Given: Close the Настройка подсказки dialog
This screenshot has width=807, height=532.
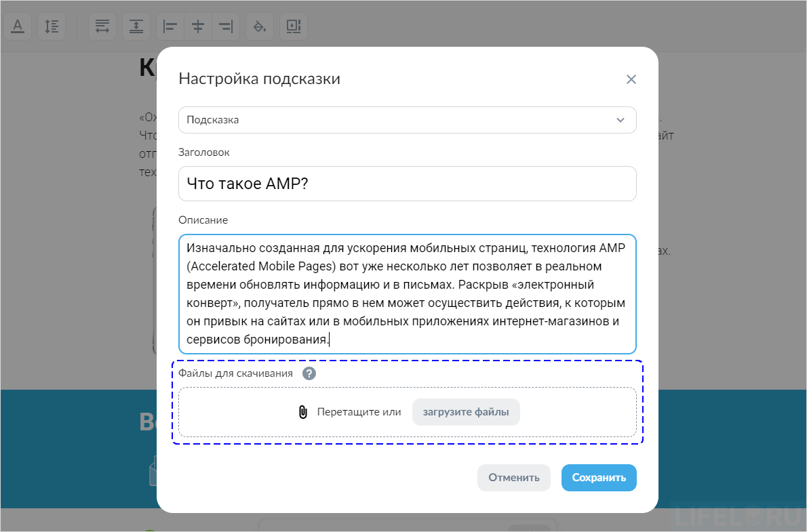Looking at the screenshot, I should pos(631,79).
